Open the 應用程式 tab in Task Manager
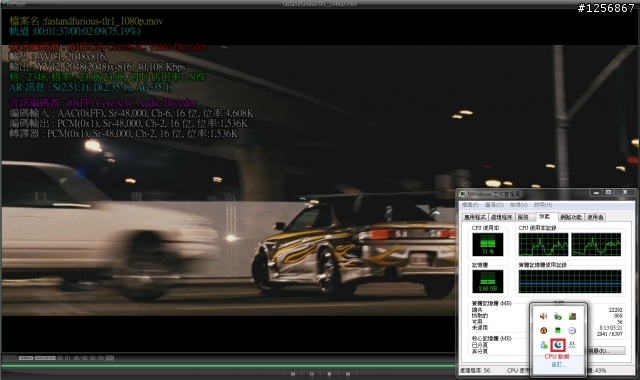 coord(475,217)
